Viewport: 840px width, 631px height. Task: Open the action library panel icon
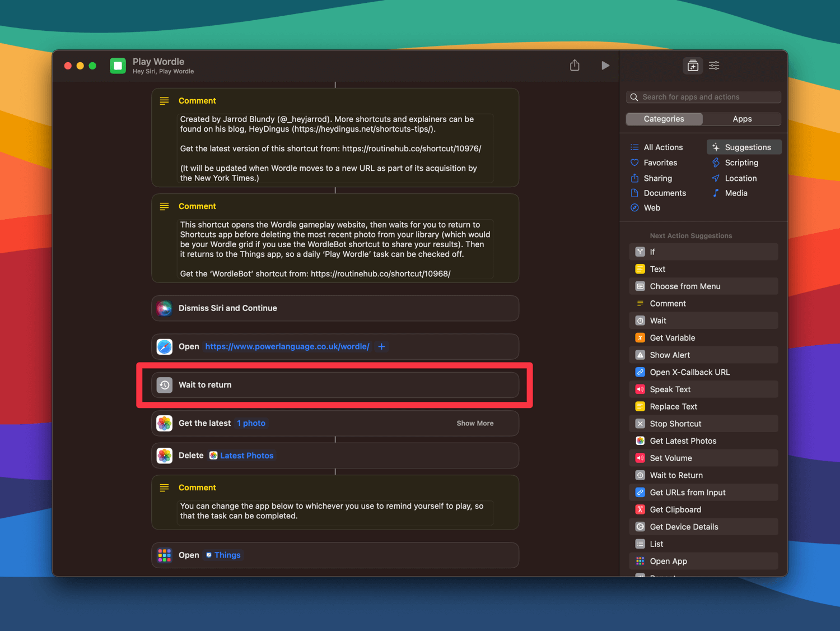point(693,66)
